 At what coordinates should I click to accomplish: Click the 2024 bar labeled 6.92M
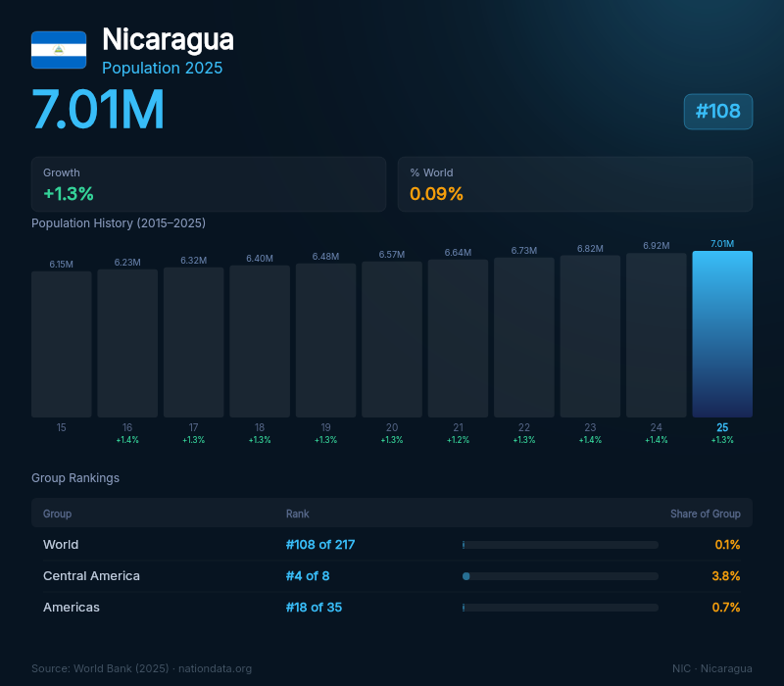(657, 335)
